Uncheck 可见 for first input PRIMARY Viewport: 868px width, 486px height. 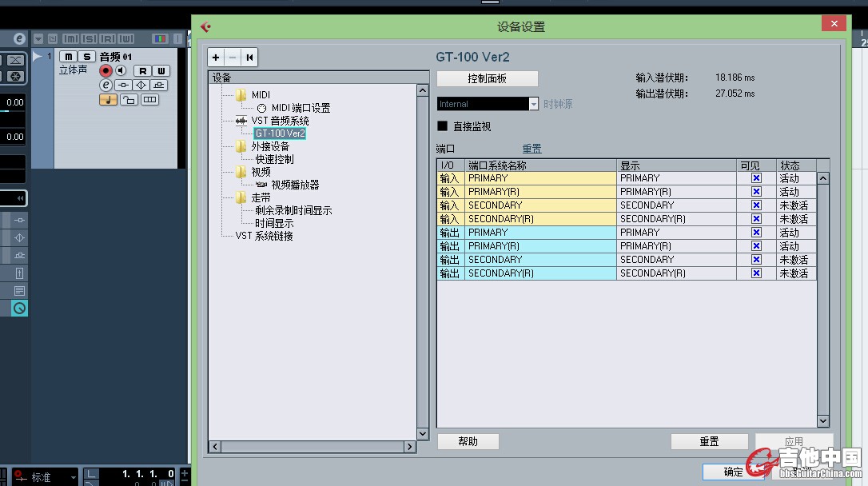click(x=756, y=178)
